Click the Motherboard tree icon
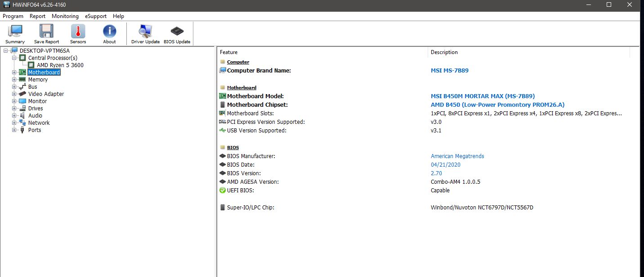Screen dimensions: 644x277 22,72
